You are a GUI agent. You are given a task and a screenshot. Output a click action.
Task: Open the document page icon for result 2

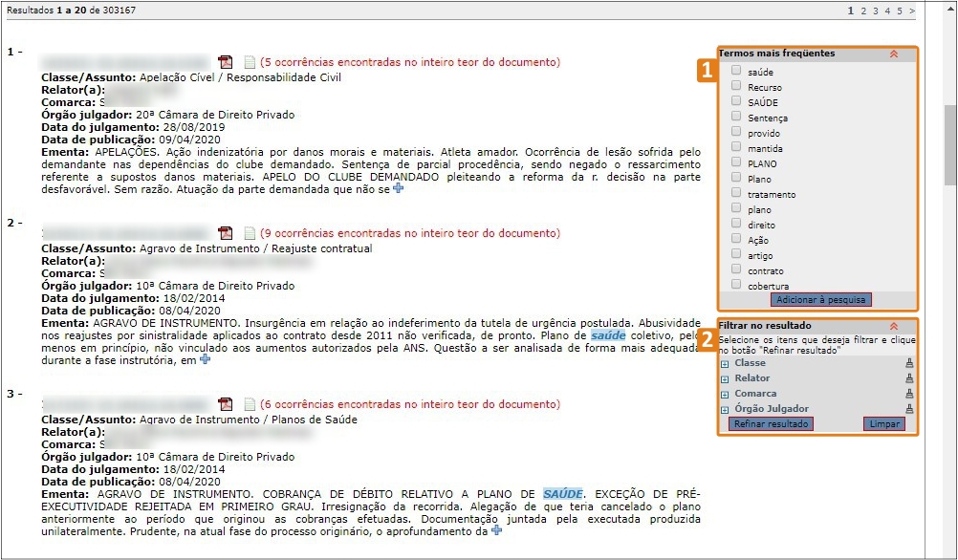[x=250, y=233]
